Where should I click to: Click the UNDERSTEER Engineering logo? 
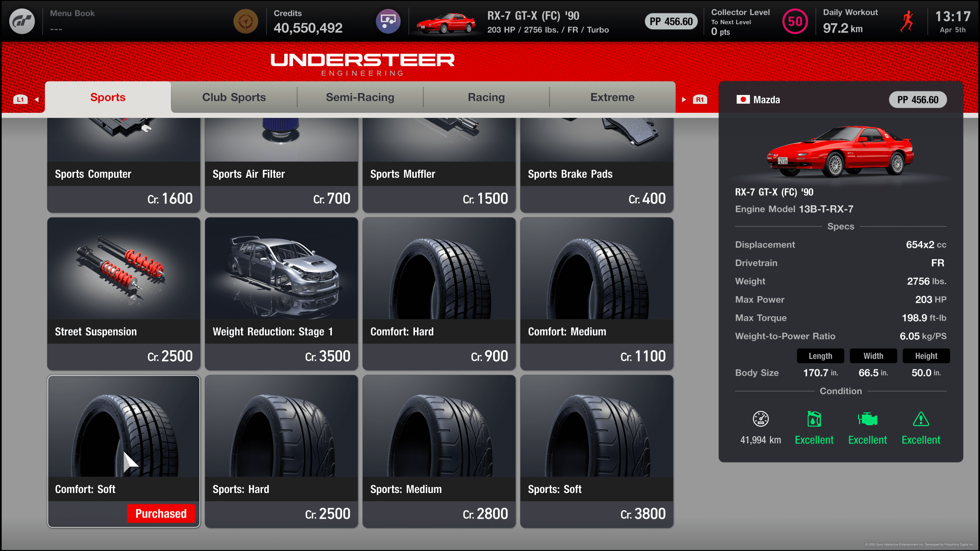coord(362,65)
